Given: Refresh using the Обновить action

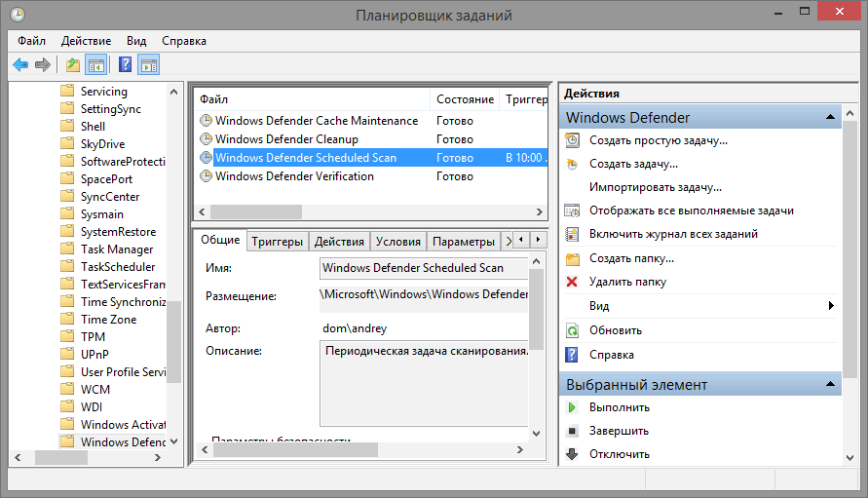Looking at the screenshot, I should pyautogui.click(x=615, y=330).
